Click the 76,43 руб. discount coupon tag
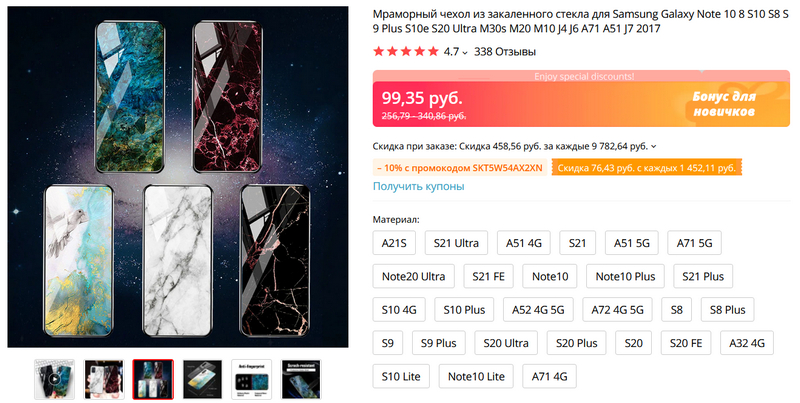Screen dimensions: 800x403 pos(645,168)
